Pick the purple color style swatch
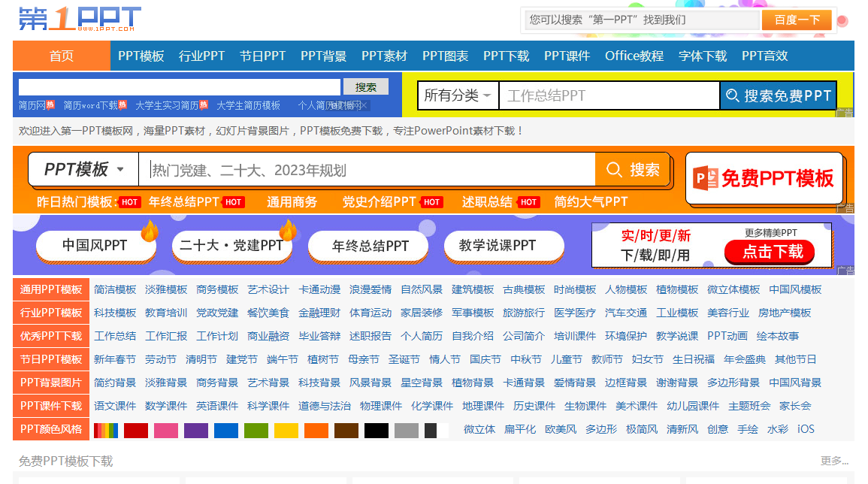 pyautogui.click(x=195, y=430)
